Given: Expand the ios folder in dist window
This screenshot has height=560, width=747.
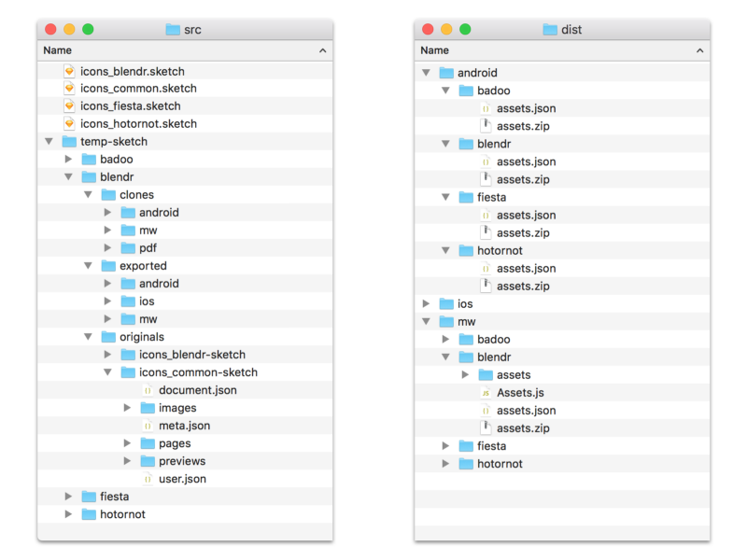Looking at the screenshot, I should click(x=426, y=304).
